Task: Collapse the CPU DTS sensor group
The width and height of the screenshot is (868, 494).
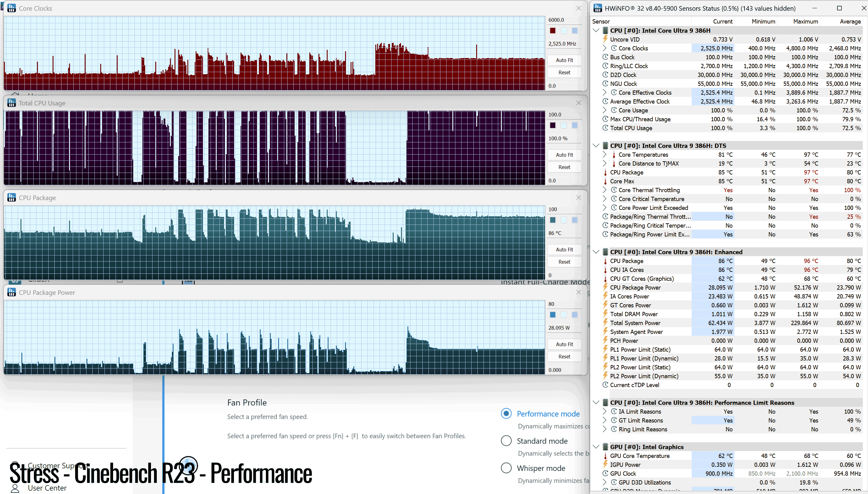Action: tap(596, 145)
